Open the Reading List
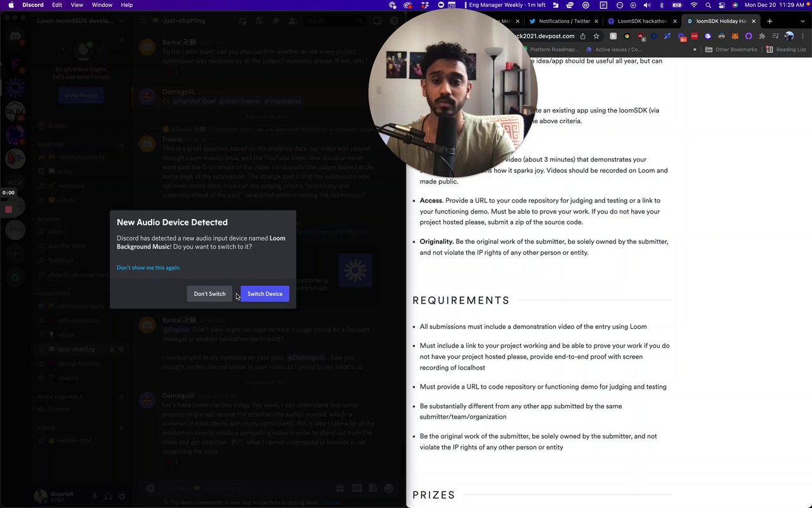Viewport: 812px width, 508px height. (x=786, y=50)
